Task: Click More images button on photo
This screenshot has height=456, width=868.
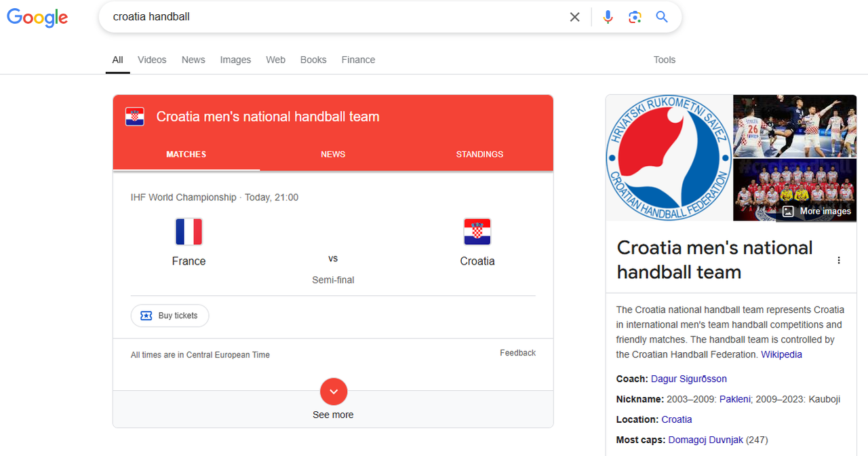Action: (817, 211)
